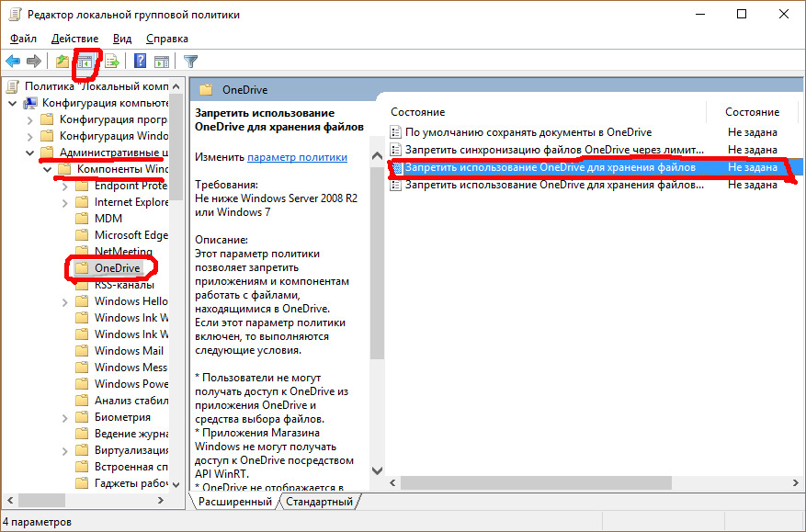Click the Конфигурация компьютера computer icon

pos(30,103)
